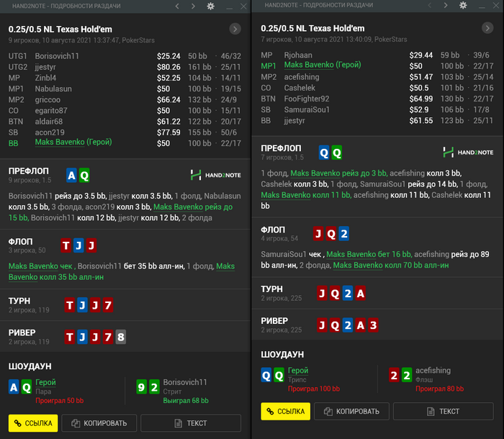Click red 3 card in right РИВЕР row
The width and height of the screenshot is (504, 439).
(x=373, y=325)
